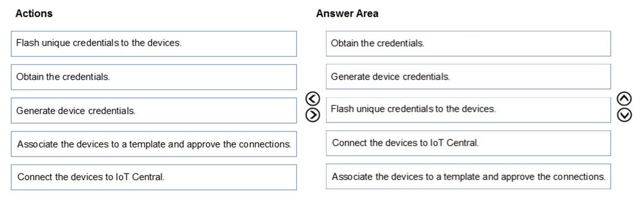Click the word 'Generate' in Answer Area item
Screen dimensions: 644x206
click(x=347, y=77)
